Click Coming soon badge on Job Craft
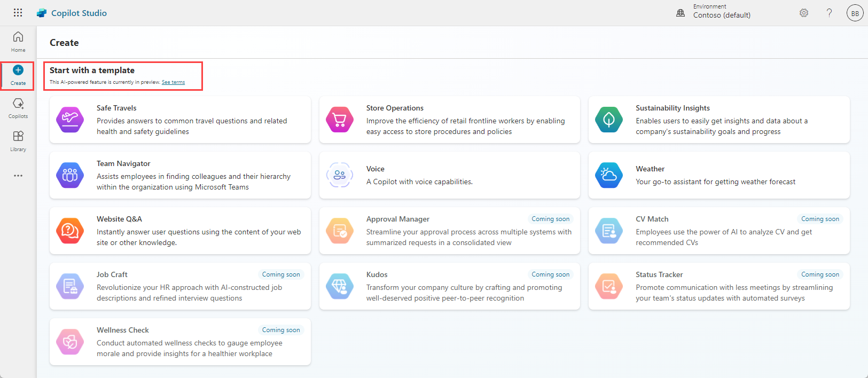This screenshot has height=378, width=868. click(281, 274)
